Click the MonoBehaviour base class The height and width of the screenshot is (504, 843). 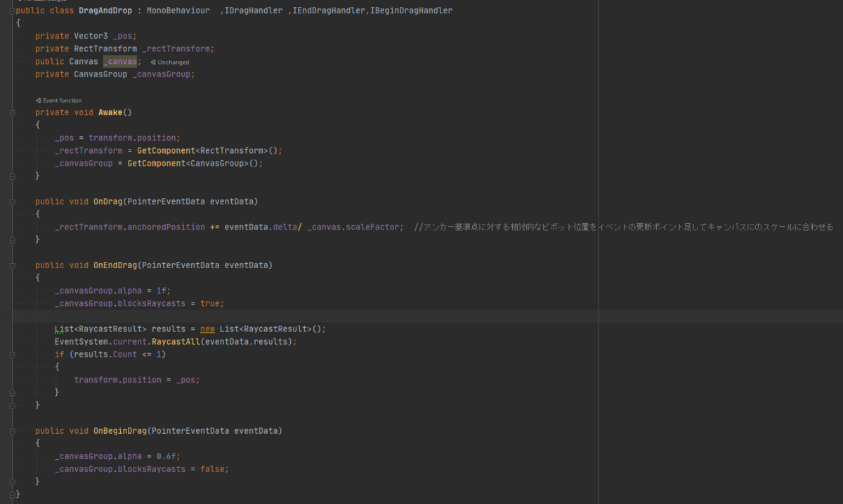(x=178, y=11)
